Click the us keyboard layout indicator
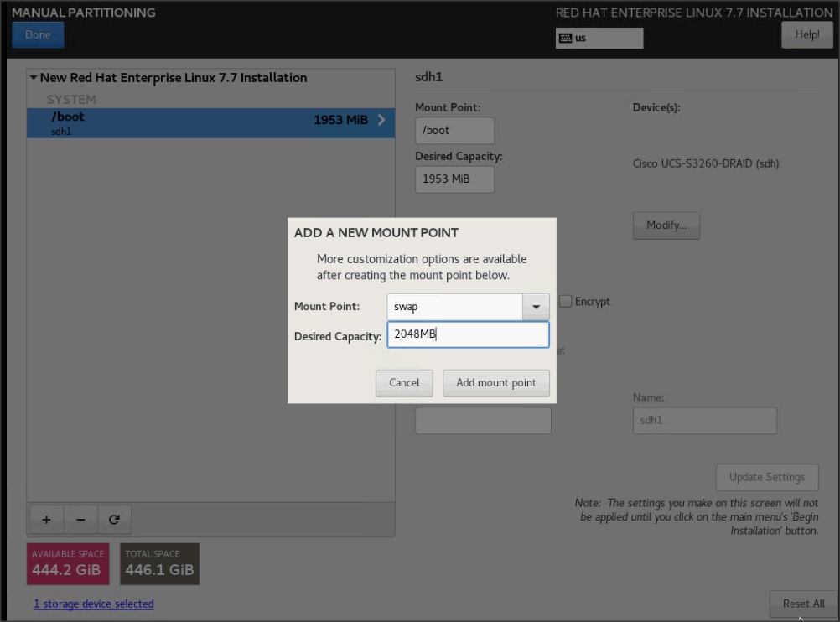This screenshot has height=622, width=840. 599,38
